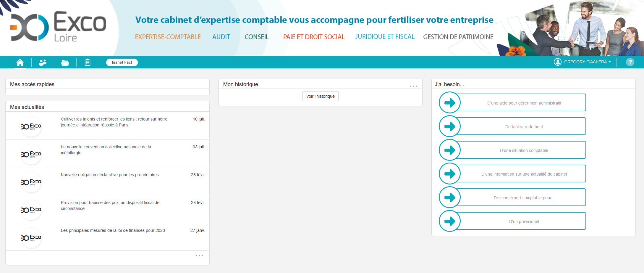Select information sur une actualité du cabinet
The width and height of the screenshot is (644, 273).
[x=524, y=174]
